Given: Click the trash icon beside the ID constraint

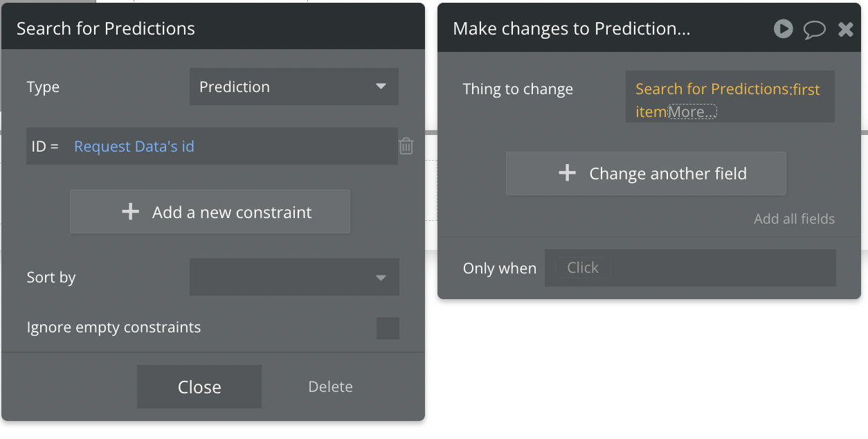Looking at the screenshot, I should (x=406, y=146).
